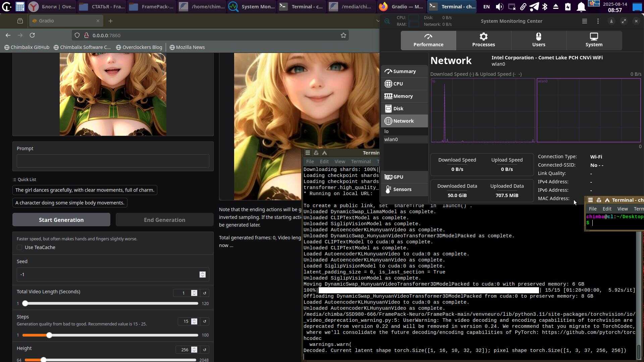
Task: Select the wlan0 network interface
Action: 391,139
